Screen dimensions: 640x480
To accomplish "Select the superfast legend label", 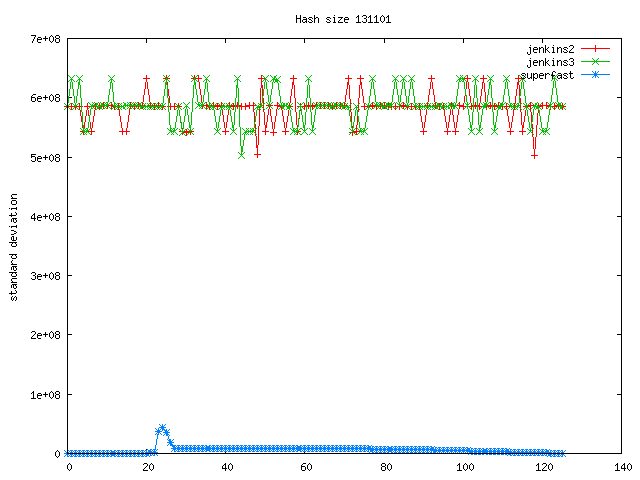I will [x=548, y=74].
